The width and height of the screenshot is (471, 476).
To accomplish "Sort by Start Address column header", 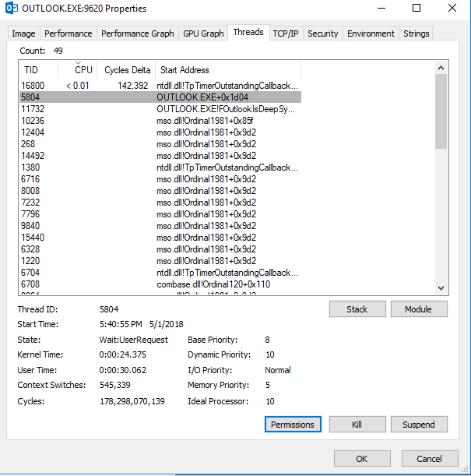I will (228, 70).
